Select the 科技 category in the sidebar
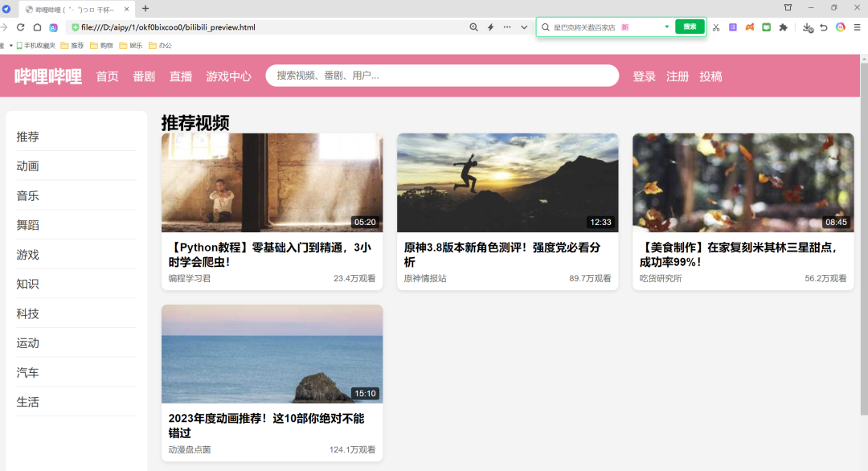 pyautogui.click(x=28, y=313)
